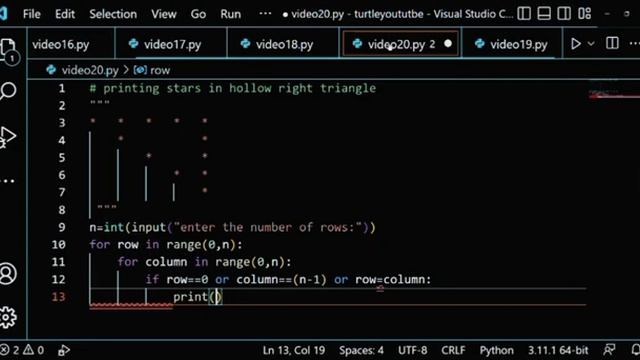Viewport: 640px width, 360px height.
Task: Place cursor inside print() parentheses
Action: pyautogui.click(x=216, y=297)
